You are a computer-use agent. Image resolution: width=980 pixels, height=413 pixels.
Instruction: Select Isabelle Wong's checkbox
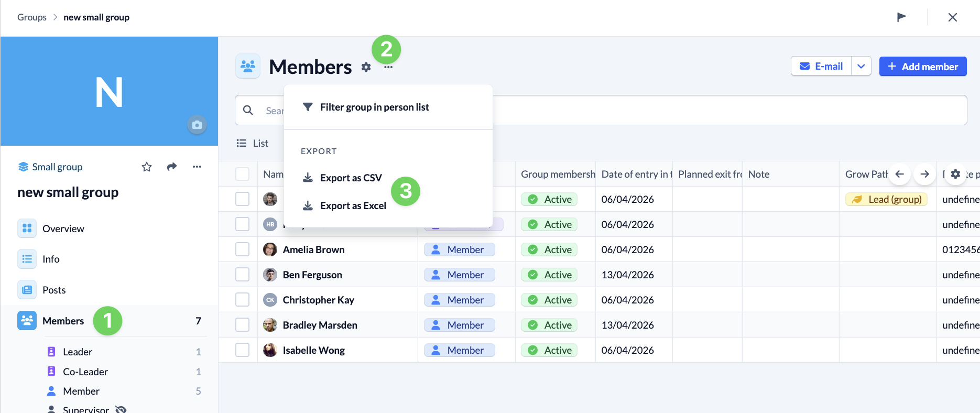point(242,350)
